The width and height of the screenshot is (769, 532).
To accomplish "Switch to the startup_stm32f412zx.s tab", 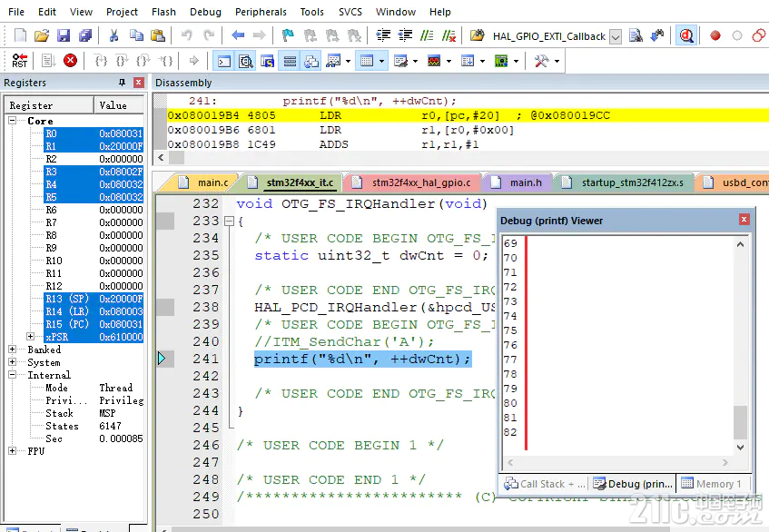I will point(624,182).
